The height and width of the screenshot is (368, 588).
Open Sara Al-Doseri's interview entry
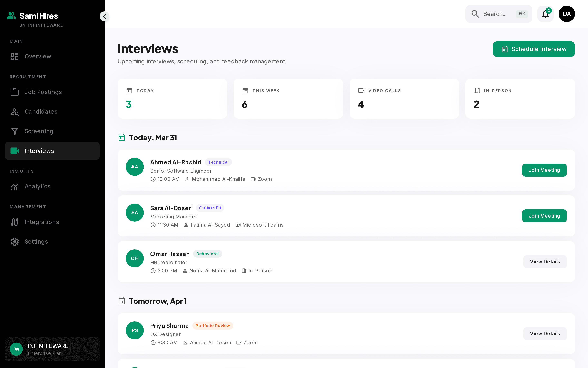[x=346, y=216]
